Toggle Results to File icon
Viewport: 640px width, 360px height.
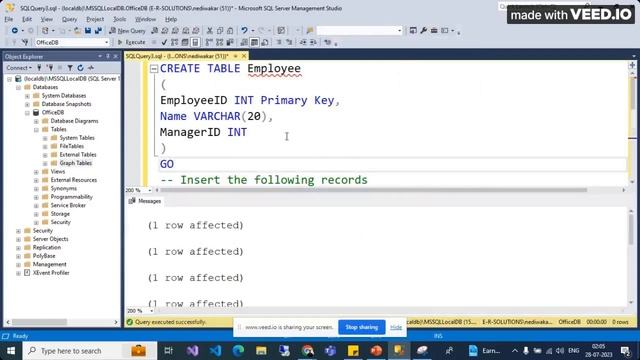tap(265, 42)
